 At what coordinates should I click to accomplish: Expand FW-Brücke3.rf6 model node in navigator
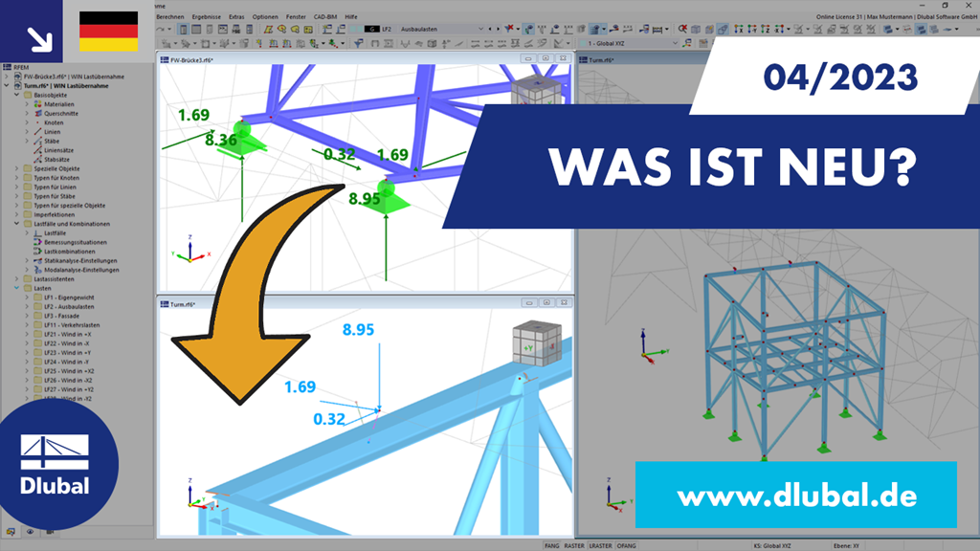point(7,77)
